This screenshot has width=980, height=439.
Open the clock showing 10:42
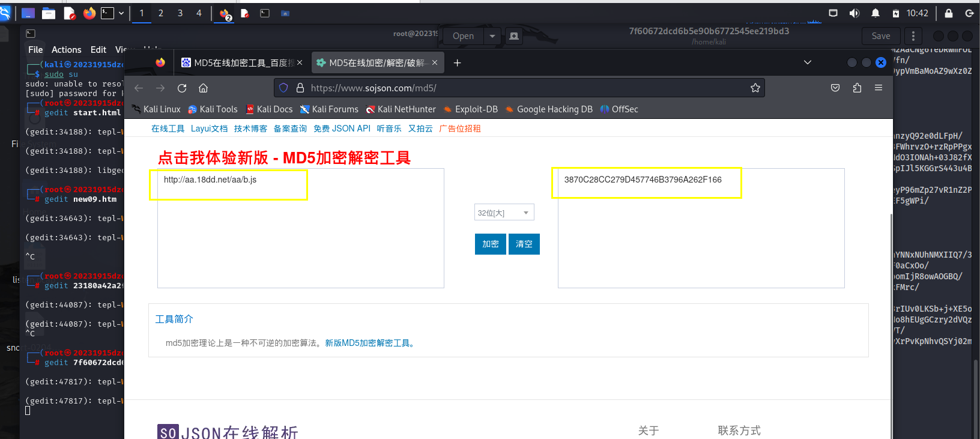click(918, 13)
